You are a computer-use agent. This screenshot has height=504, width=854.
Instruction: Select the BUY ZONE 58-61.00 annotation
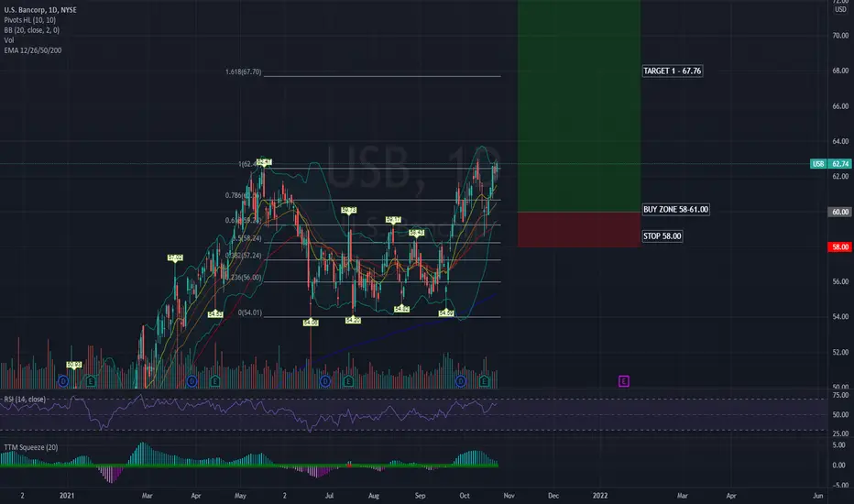coord(676,209)
